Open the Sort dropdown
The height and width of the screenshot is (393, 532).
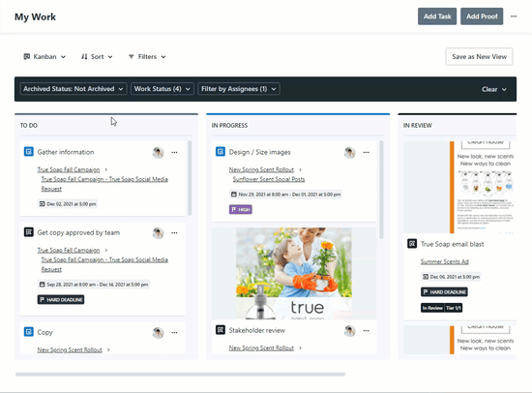click(x=97, y=57)
